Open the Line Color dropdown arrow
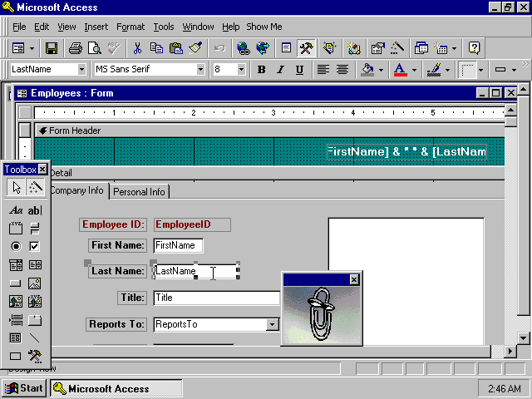Image resolution: width=532 pixels, height=399 pixels. click(447, 70)
